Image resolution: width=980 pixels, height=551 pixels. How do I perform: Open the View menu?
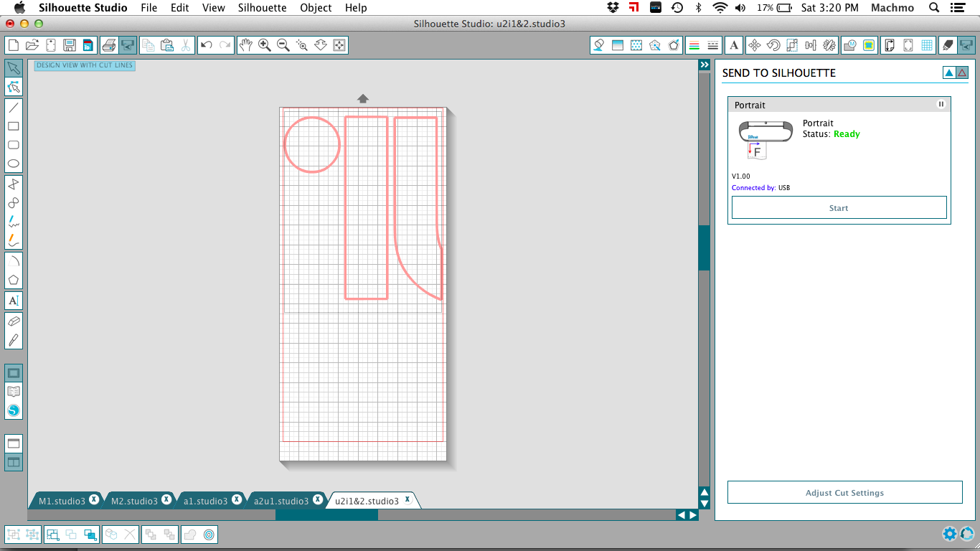click(214, 8)
